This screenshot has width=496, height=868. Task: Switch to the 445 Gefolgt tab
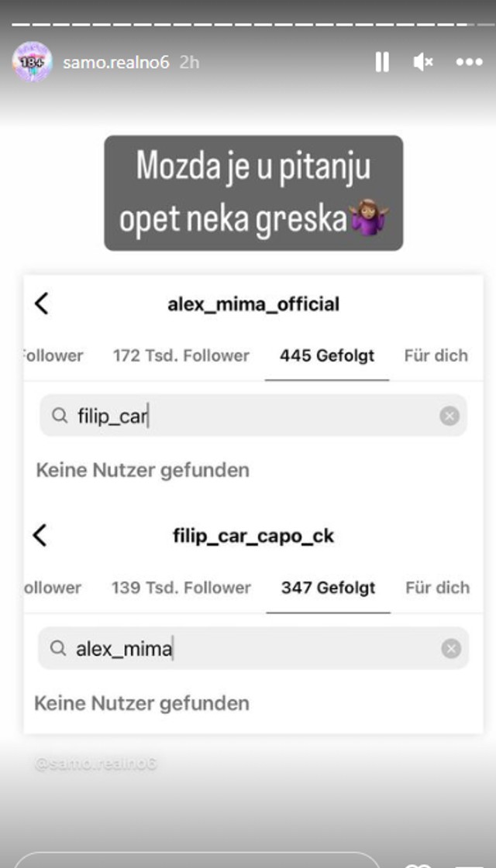(326, 355)
